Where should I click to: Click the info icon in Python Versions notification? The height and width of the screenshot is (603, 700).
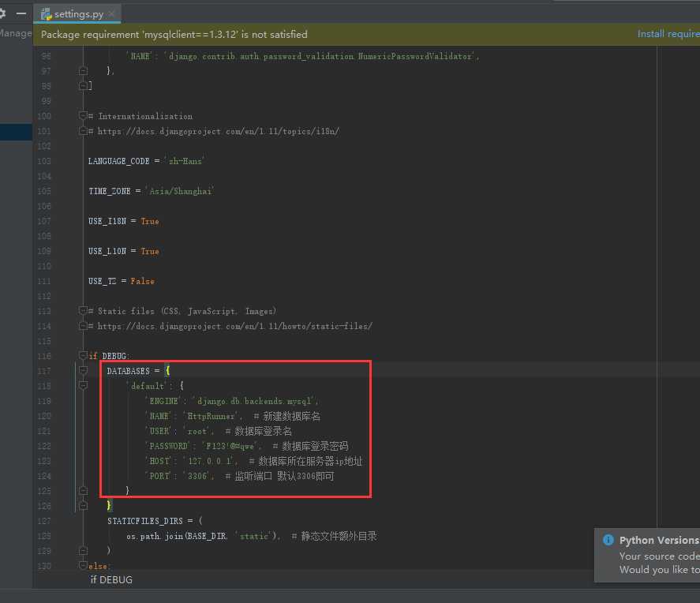(x=608, y=540)
